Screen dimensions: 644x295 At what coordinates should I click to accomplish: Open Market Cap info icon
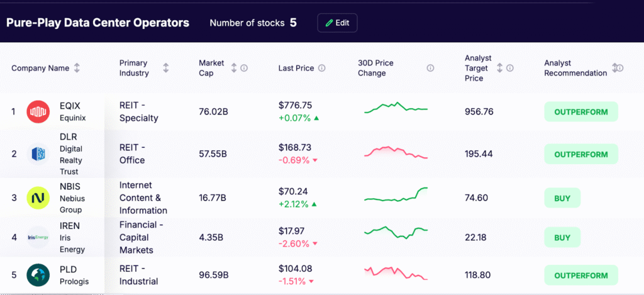click(x=244, y=68)
